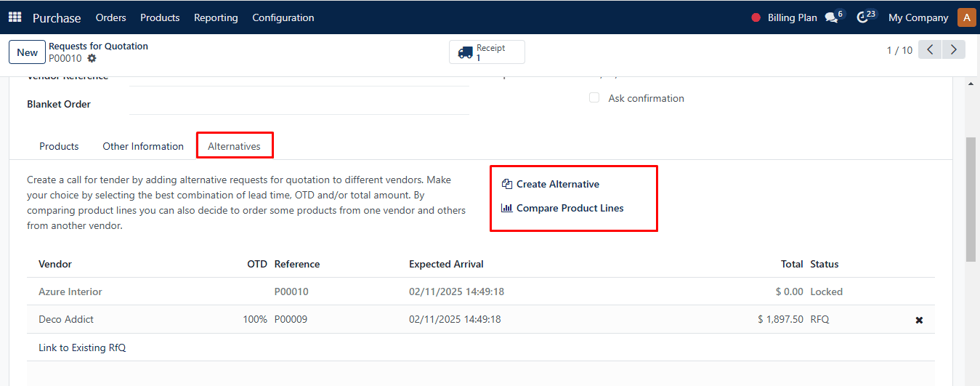Click the page vertical scrollbar
Image resolution: width=980 pixels, height=386 pixels.
(x=971, y=200)
